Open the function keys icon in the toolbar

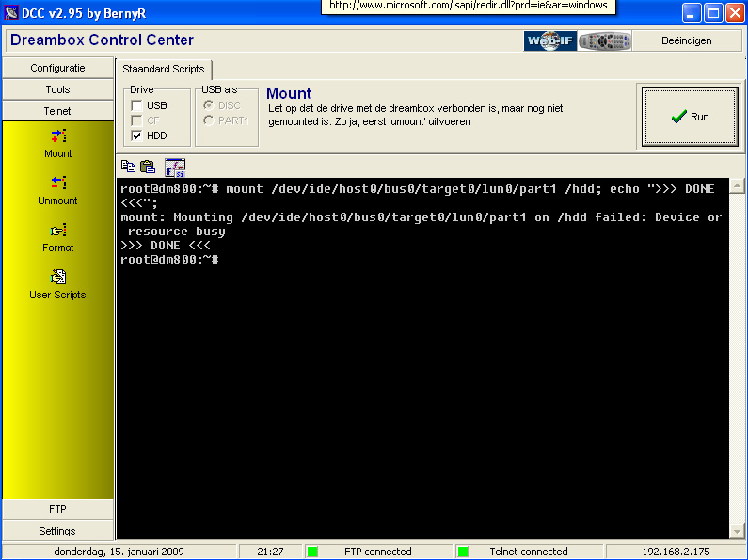175,168
